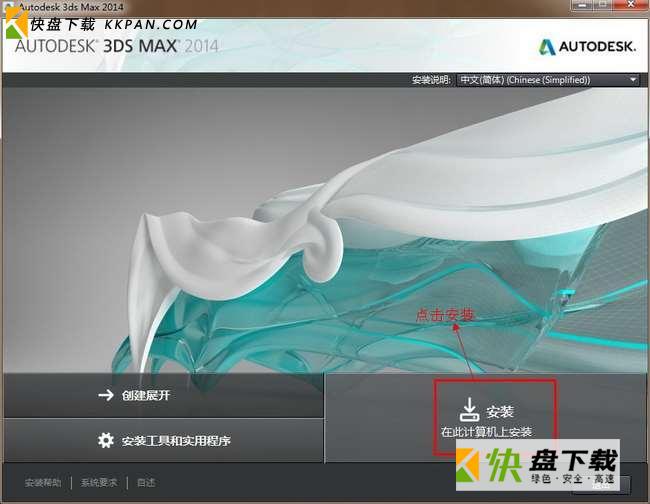Minimize the installer window
650x504 pixels.
[x=581, y=5]
